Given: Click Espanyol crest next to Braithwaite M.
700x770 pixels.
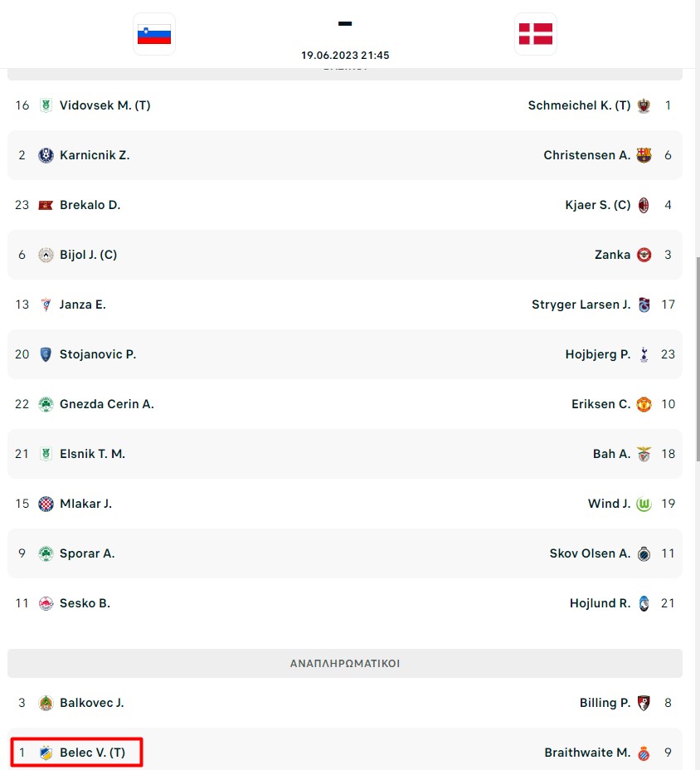Looking at the screenshot, I should [644, 753].
